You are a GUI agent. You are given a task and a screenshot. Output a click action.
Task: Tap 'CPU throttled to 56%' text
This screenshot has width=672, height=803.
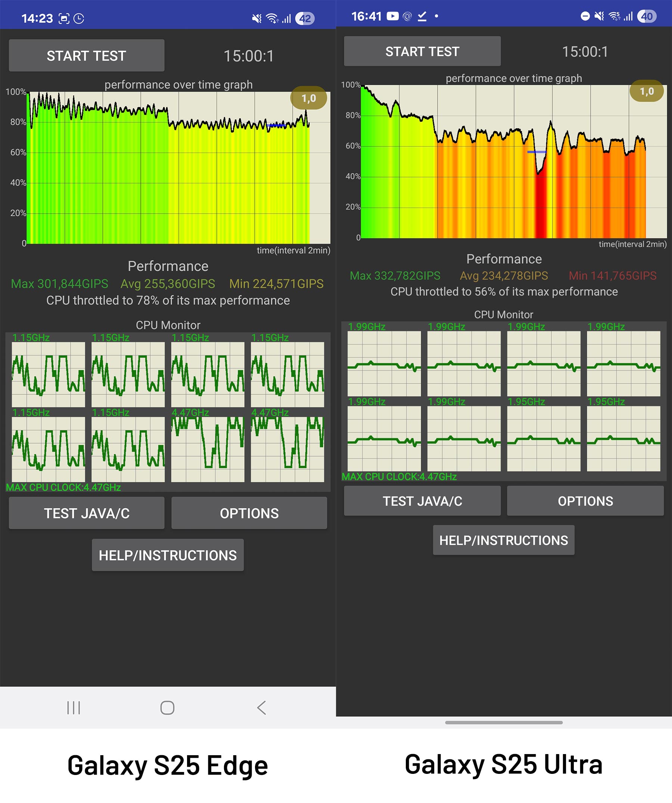point(504,292)
